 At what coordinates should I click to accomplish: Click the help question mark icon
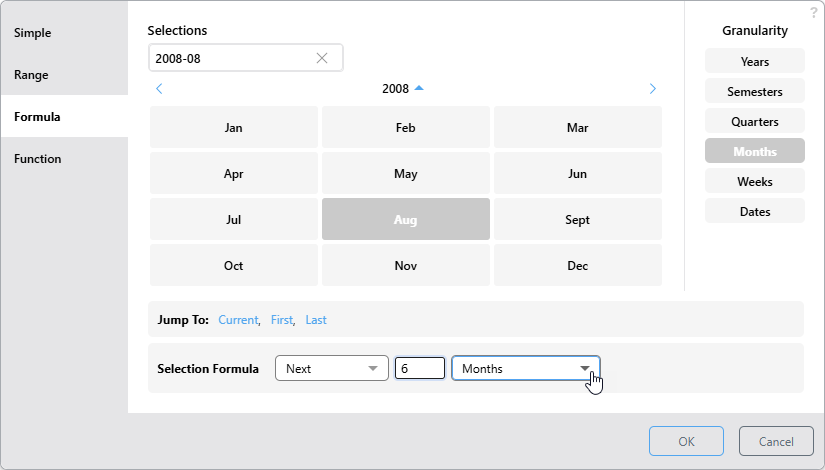813,13
